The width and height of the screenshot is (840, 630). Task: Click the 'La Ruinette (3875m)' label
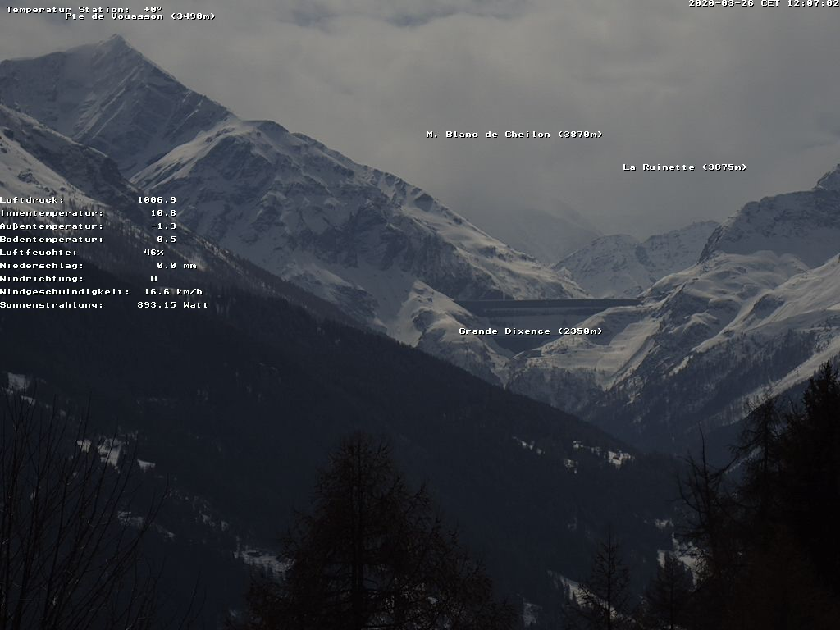tap(685, 167)
